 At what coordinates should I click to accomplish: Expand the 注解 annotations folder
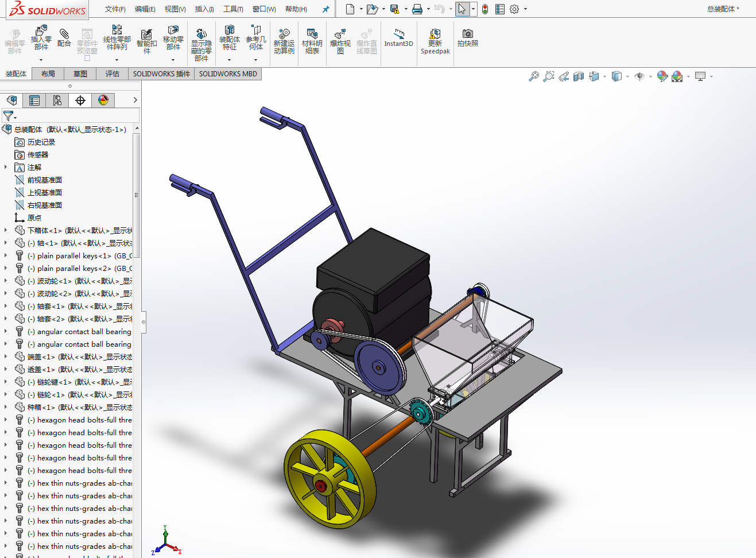(x=6, y=167)
